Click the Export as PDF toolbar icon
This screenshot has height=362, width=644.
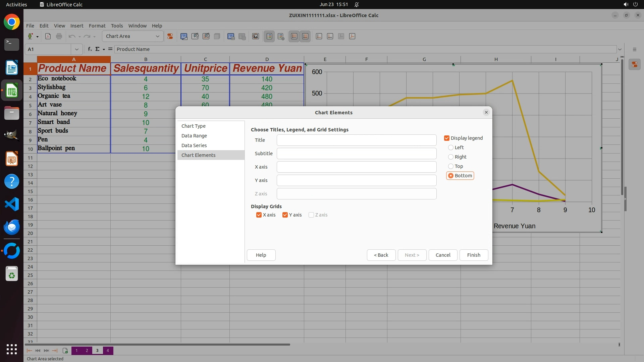(x=48, y=36)
